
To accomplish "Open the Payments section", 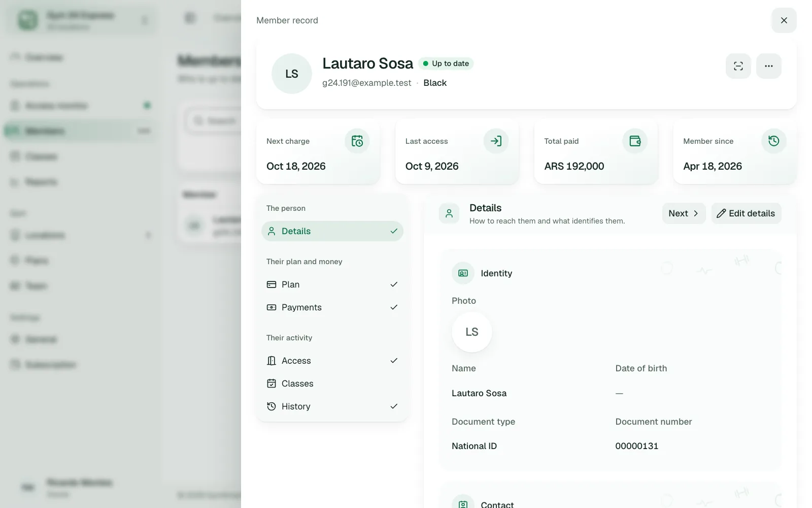I will (x=332, y=307).
